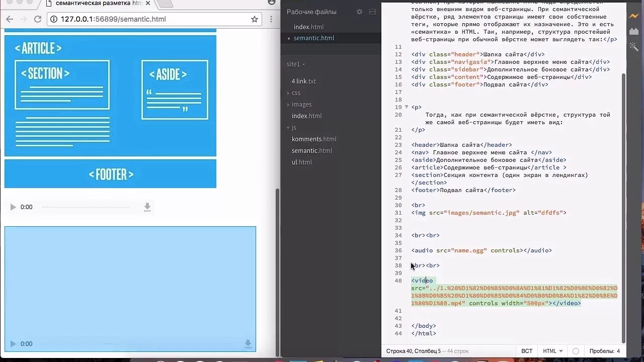This screenshot has height=362, width=644.
Task: Click the Chrome address bar URL
Action: 113,19
